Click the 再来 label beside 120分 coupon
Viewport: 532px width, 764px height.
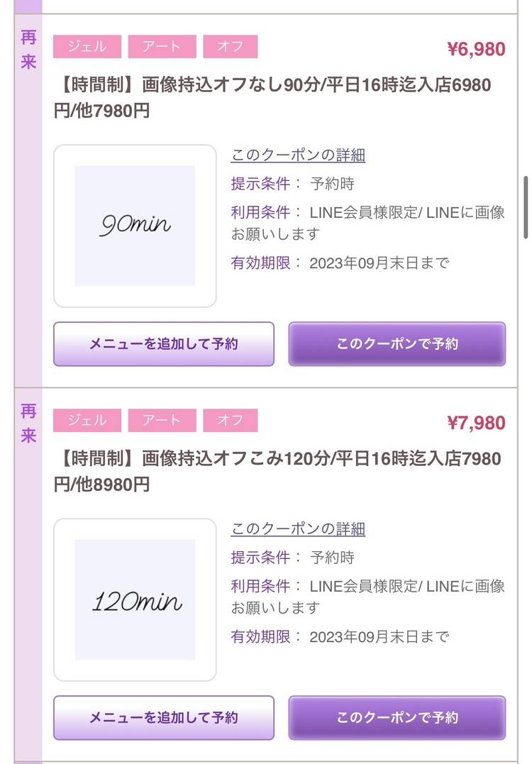pyautogui.click(x=28, y=423)
